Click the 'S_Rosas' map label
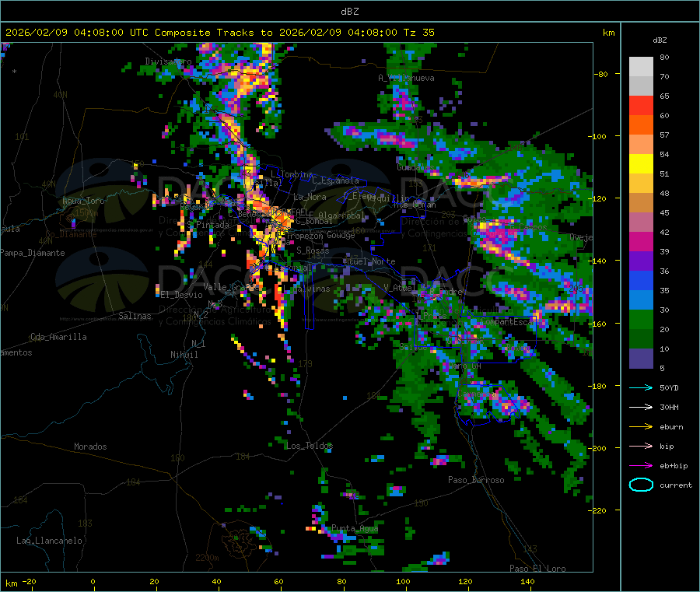The width and height of the screenshot is (700, 592). [313, 251]
